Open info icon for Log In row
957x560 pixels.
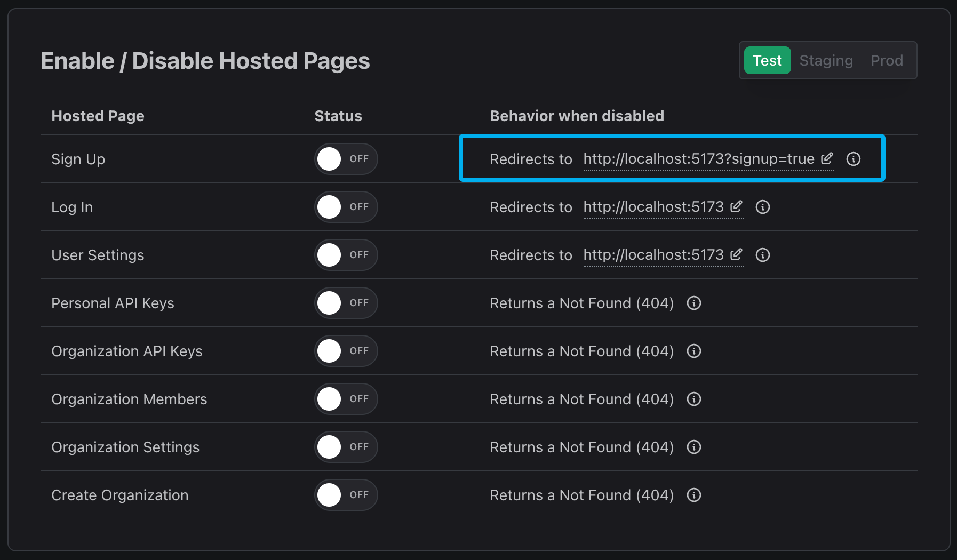point(763,207)
